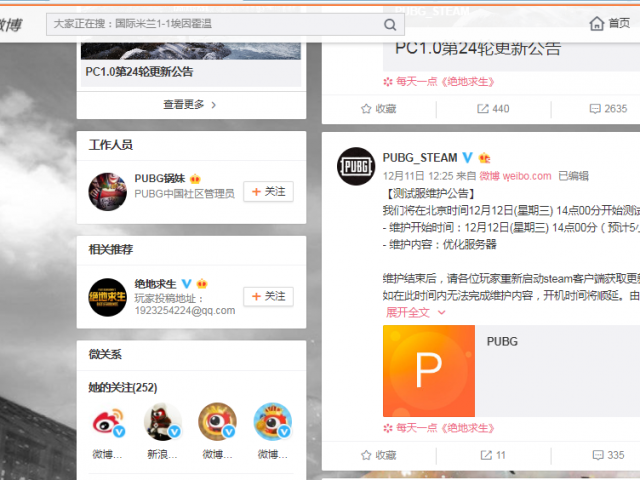Open the 首页 home link
The width and height of the screenshot is (640, 480).
(619, 23)
